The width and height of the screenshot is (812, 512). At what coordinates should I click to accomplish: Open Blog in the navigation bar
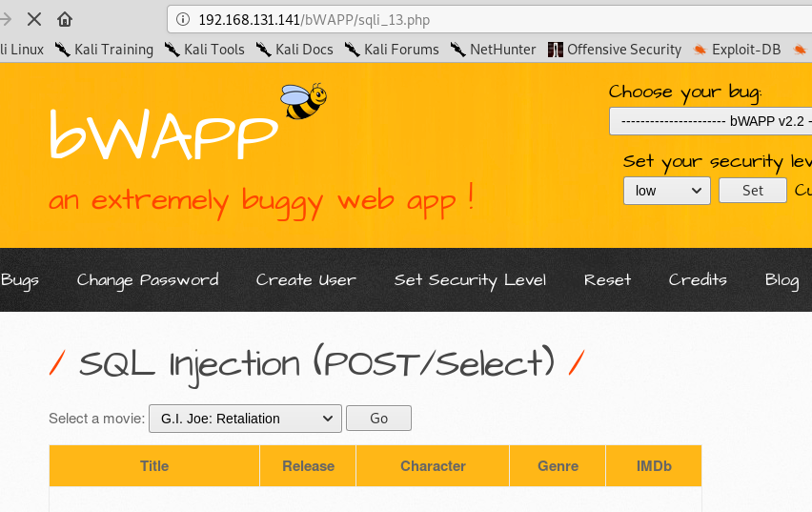click(782, 280)
